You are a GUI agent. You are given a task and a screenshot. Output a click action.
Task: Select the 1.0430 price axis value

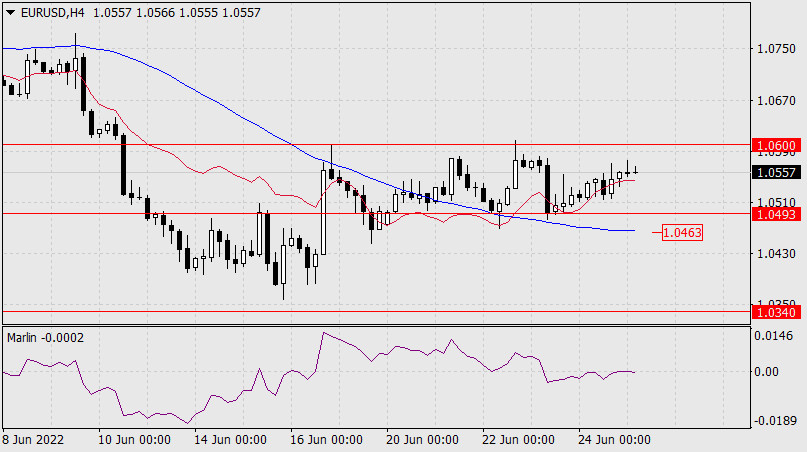coord(776,253)
